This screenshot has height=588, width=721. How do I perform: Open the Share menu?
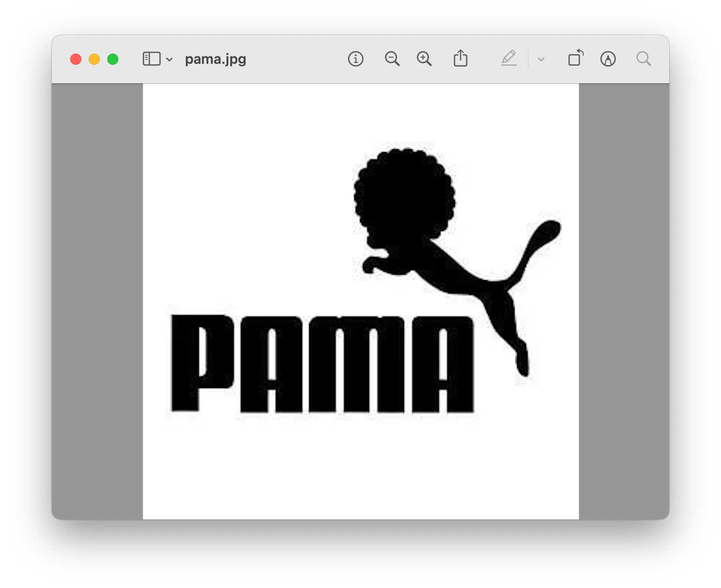coord(460,59)
